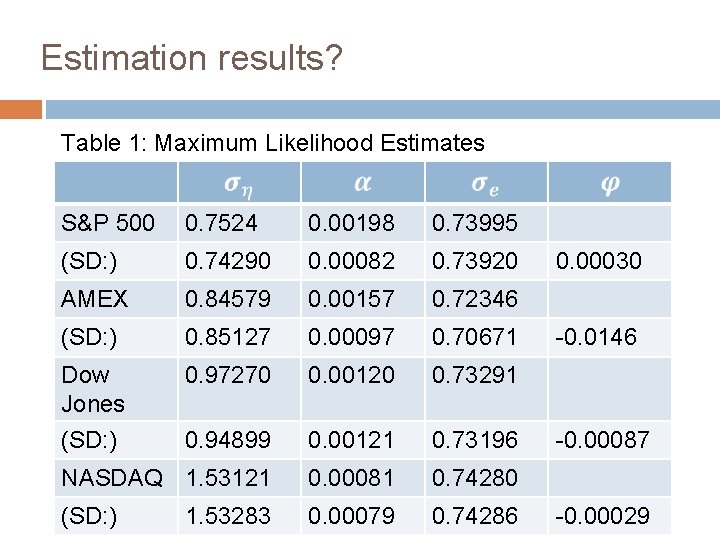Click the 'Estimation results?' slide title
The height and width of the screenshot is (540, 720).
[x=192, y=58]
